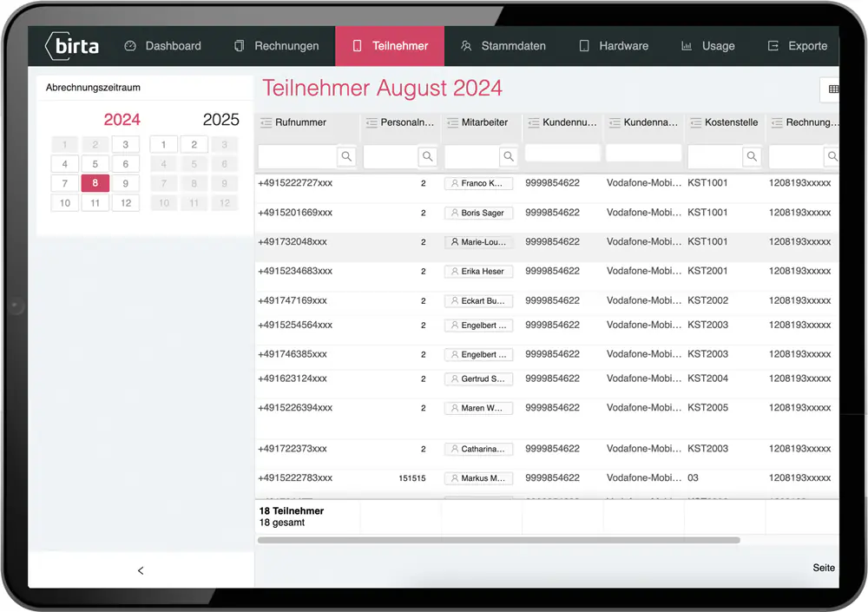The image size is (868, 612).
Task: Open employee chip Eckart Bu…
Action: tap(479, 300)
